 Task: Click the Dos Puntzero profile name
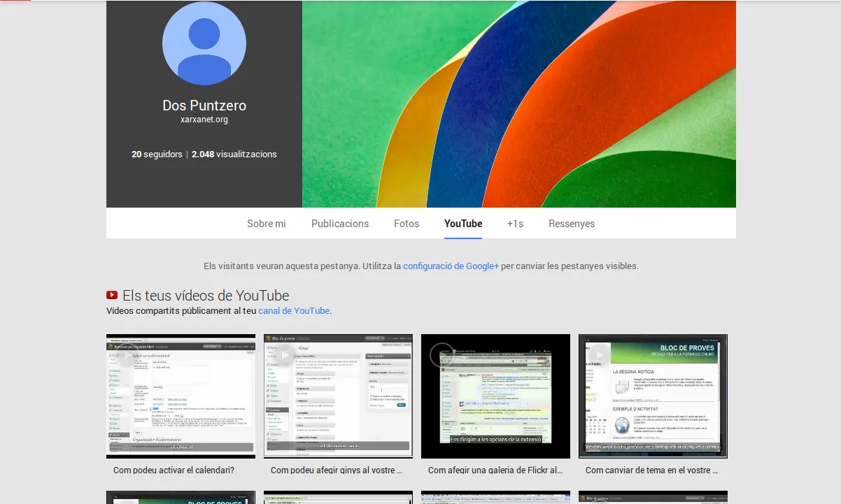[204, 106]
